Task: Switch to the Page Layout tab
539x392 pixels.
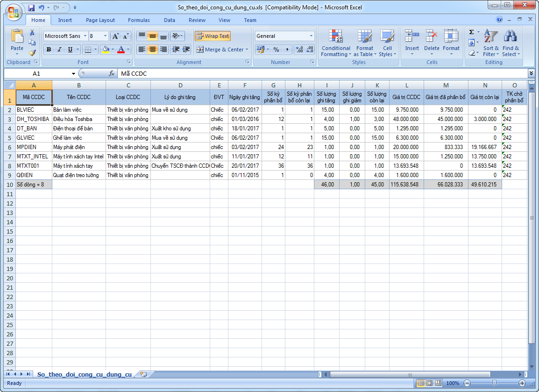Action: click(100, 20)
